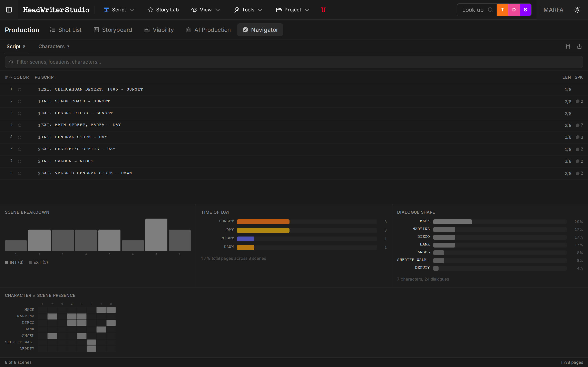Image resolution: width=588 pixels, height=367 pixels.
Task: Open the Viability analysis
Action: tap(159, 30)
